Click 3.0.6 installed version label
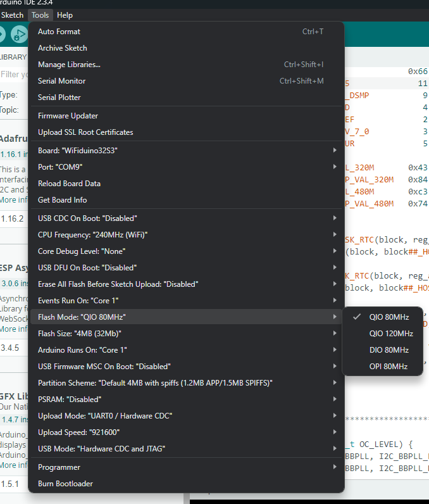Viewport: 429px width, 504px height. (x=15, y=284)
